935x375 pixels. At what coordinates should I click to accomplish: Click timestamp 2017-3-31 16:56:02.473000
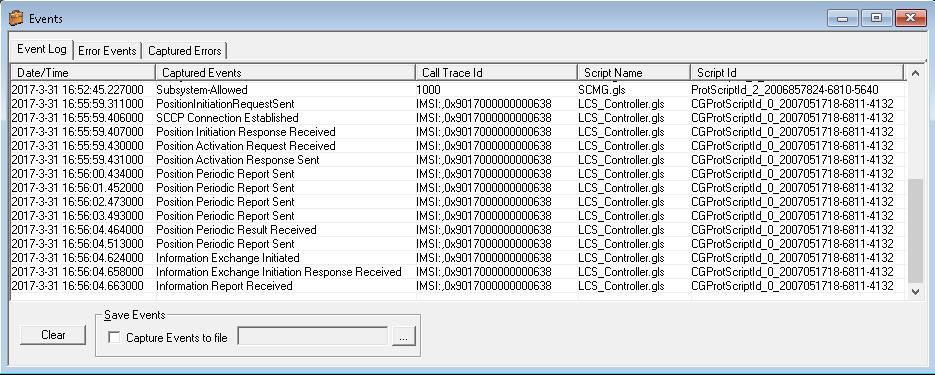pyautogui.click(x=78, y=202)
